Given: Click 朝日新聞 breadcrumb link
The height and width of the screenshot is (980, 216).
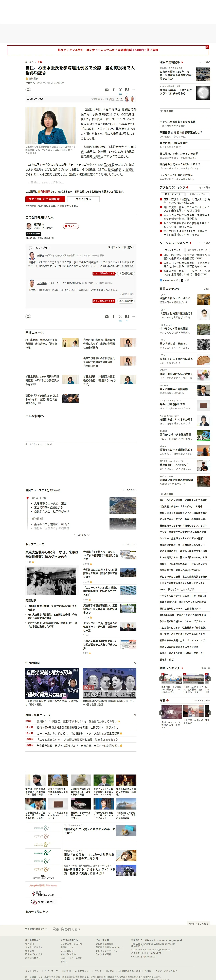Looking at the screenshot, I should (29, 62).
